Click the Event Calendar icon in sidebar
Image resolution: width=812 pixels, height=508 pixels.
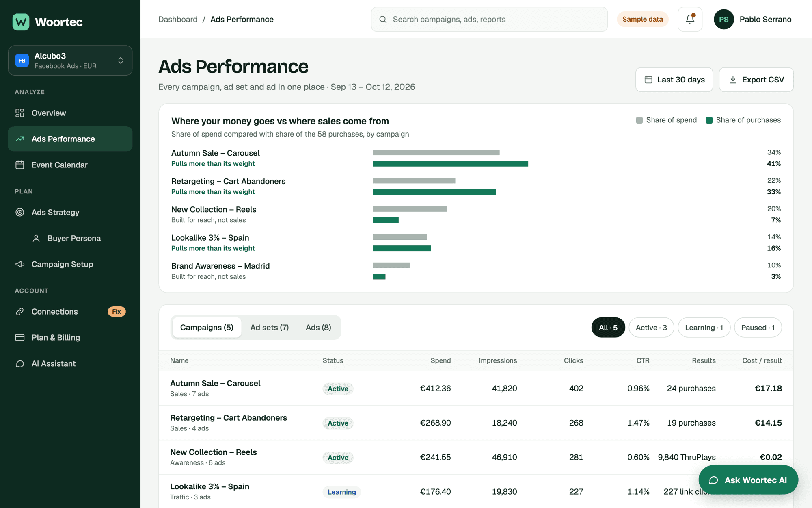20,165
